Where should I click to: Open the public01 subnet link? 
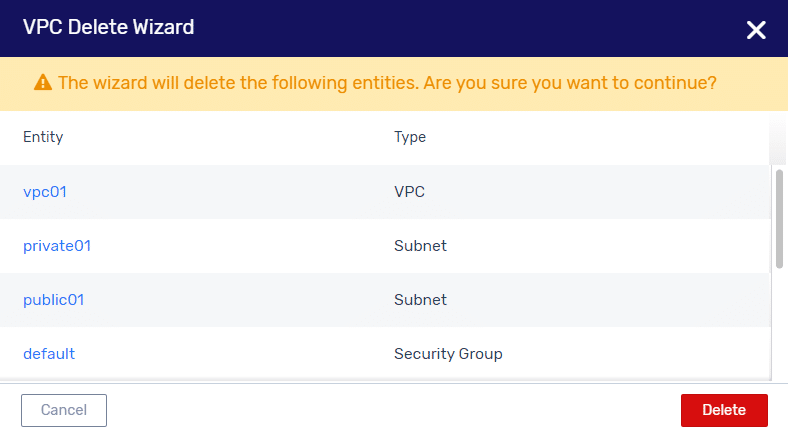click(x=53, y=300)
